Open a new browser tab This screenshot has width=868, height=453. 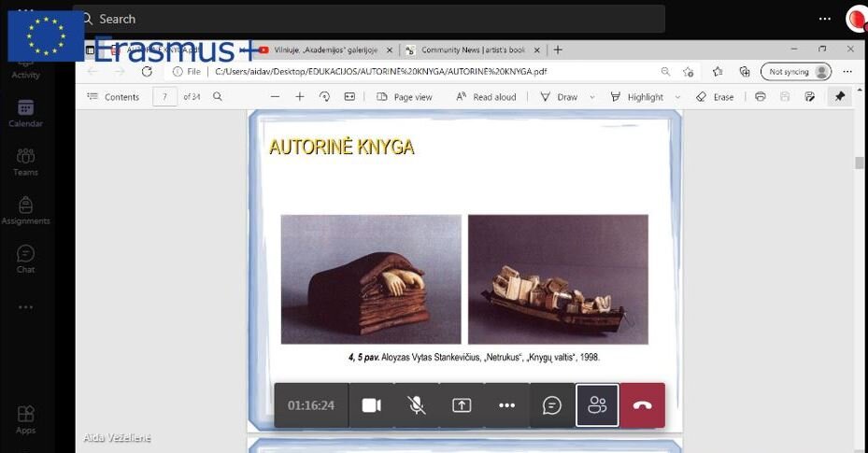[x=558, y=50]
